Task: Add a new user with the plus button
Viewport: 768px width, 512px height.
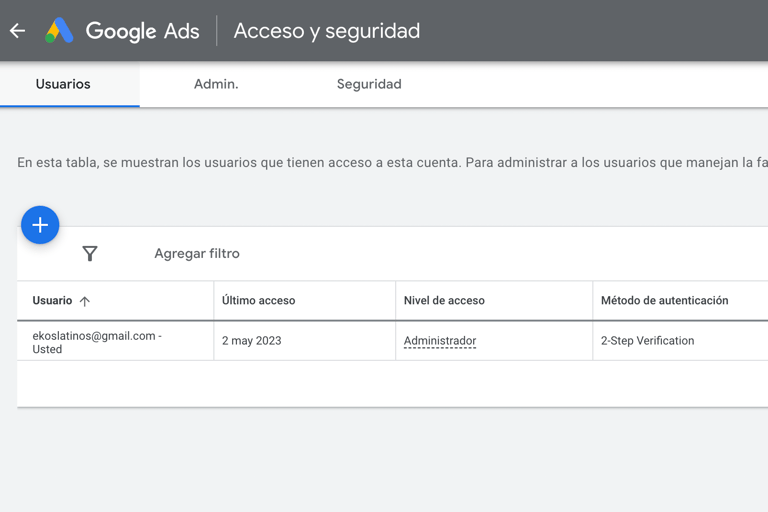Action: [40, 225]
